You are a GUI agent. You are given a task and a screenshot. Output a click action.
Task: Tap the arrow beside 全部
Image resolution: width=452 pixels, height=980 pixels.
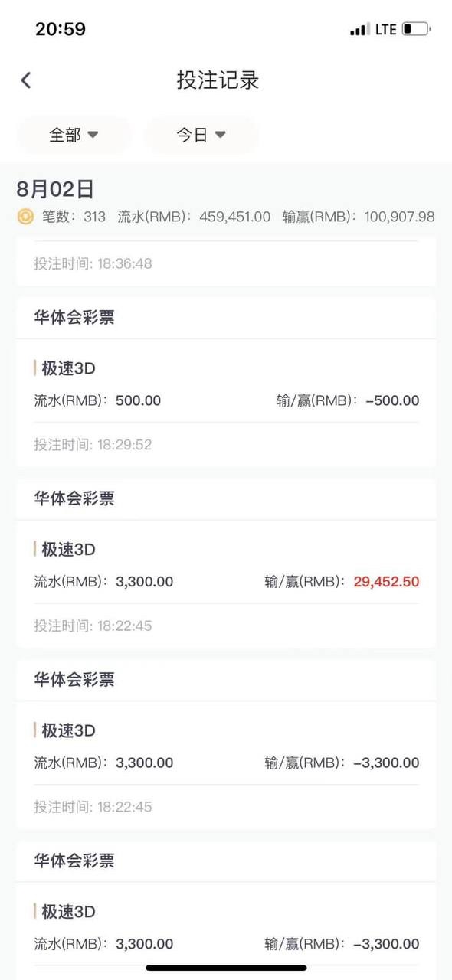tap(93, 135)
